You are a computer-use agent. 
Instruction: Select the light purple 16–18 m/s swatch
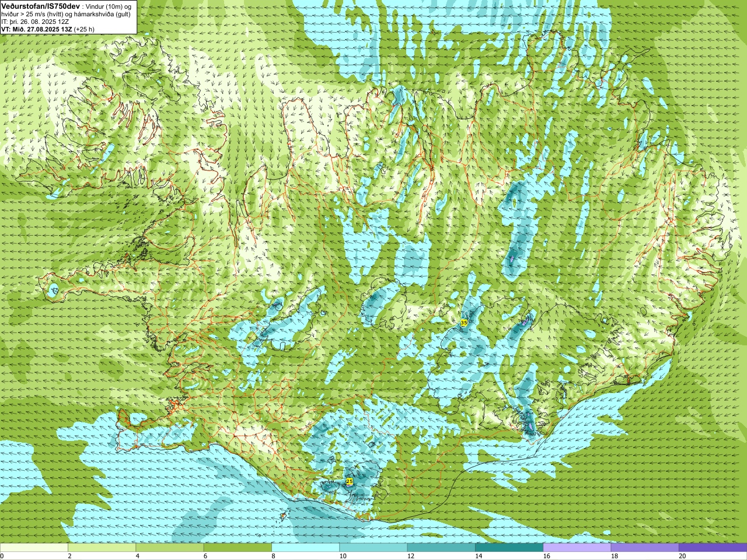(x=577, y=548)
